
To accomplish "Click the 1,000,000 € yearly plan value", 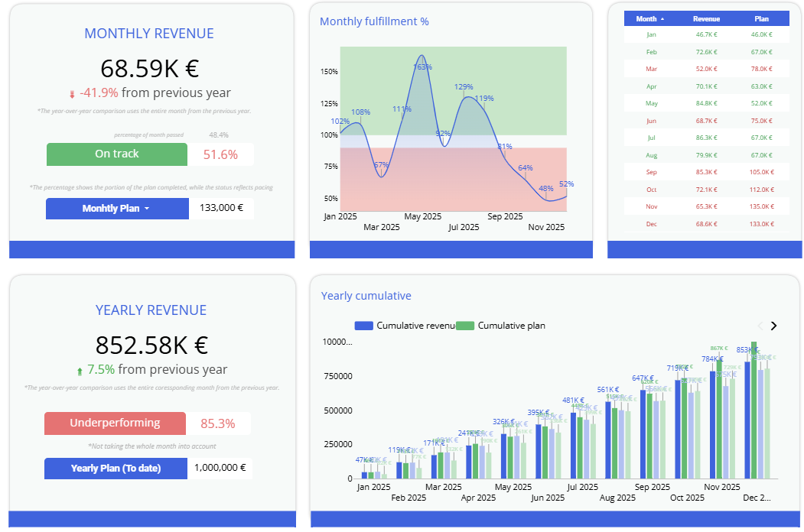I will (220, 469).
